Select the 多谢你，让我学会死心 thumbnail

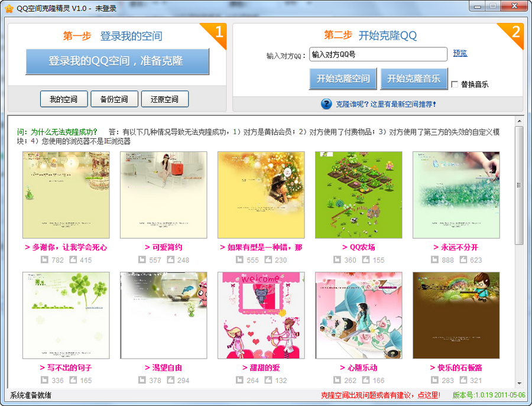tap(66, 195)
